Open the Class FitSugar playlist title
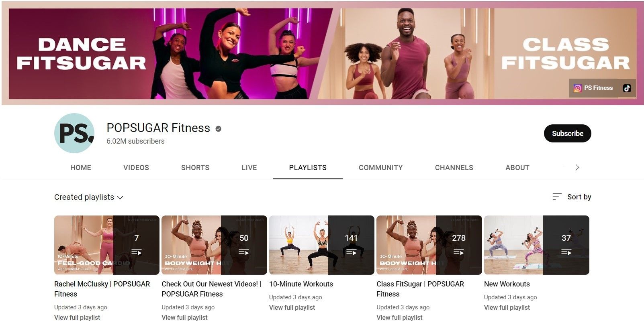Screen dimensions: 644x329 pyautogui.click(x=420, y=289)
